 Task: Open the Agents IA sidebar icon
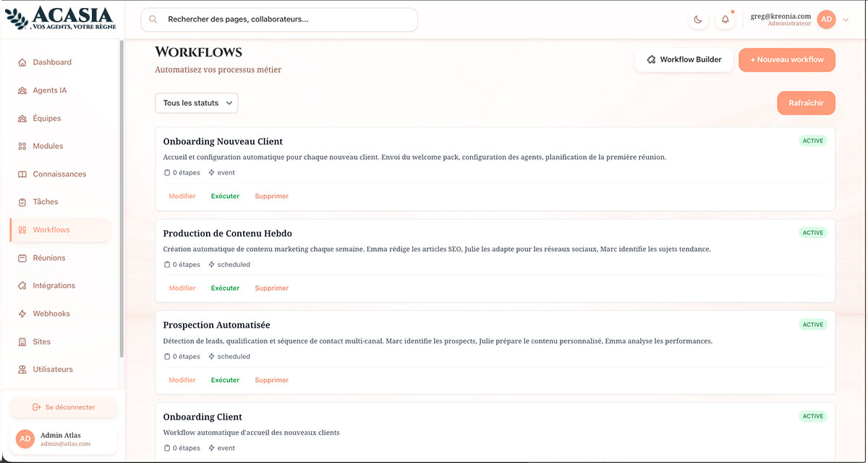(x=22, y=90)
